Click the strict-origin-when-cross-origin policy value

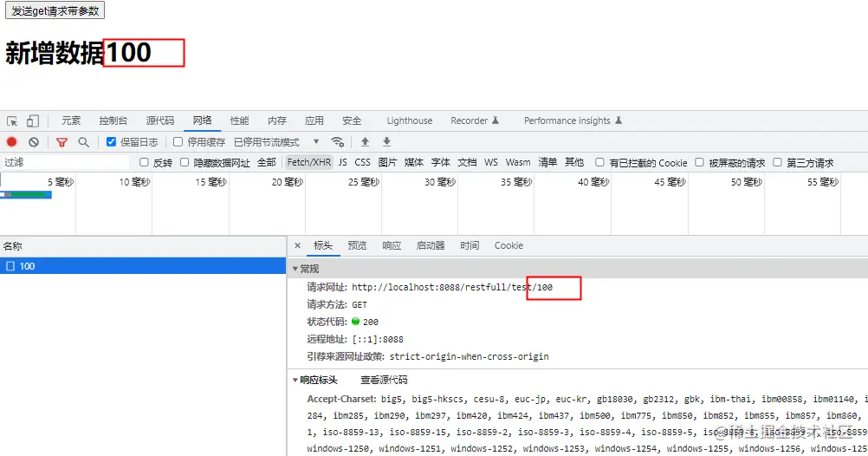(469, 356)
